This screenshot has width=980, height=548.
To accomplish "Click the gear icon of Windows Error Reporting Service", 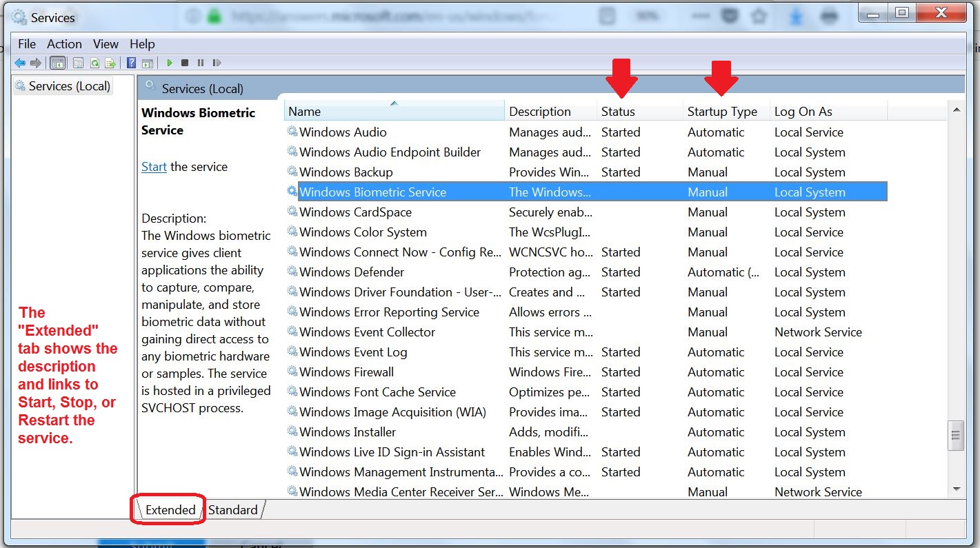I will point(292,312).
